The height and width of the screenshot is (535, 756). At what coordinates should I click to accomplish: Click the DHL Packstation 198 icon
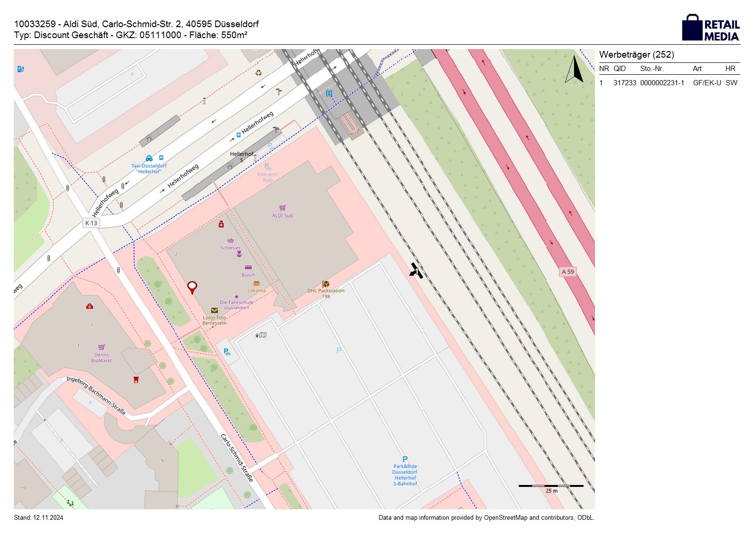pos(326,284)
